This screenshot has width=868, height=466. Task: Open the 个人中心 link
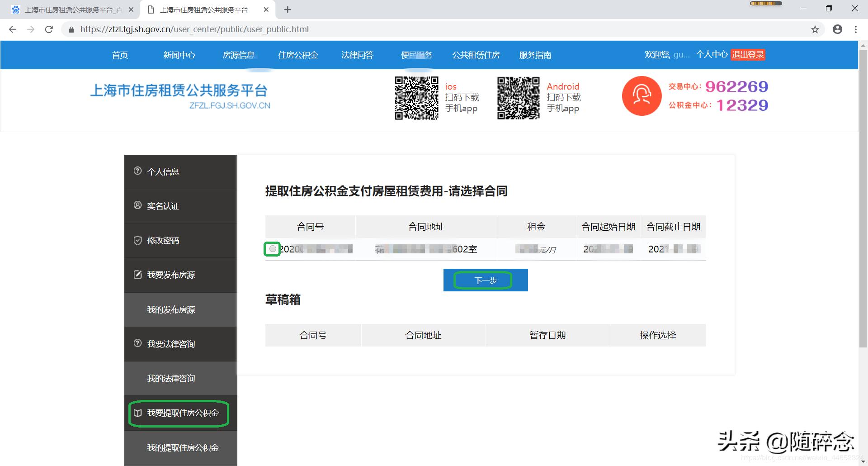pos(712,54)
